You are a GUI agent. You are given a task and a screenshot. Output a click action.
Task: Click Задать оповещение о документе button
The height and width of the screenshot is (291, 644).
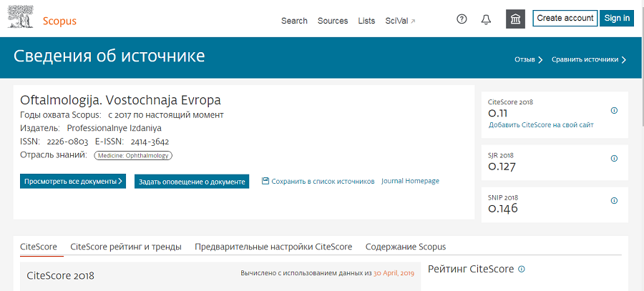192,182
